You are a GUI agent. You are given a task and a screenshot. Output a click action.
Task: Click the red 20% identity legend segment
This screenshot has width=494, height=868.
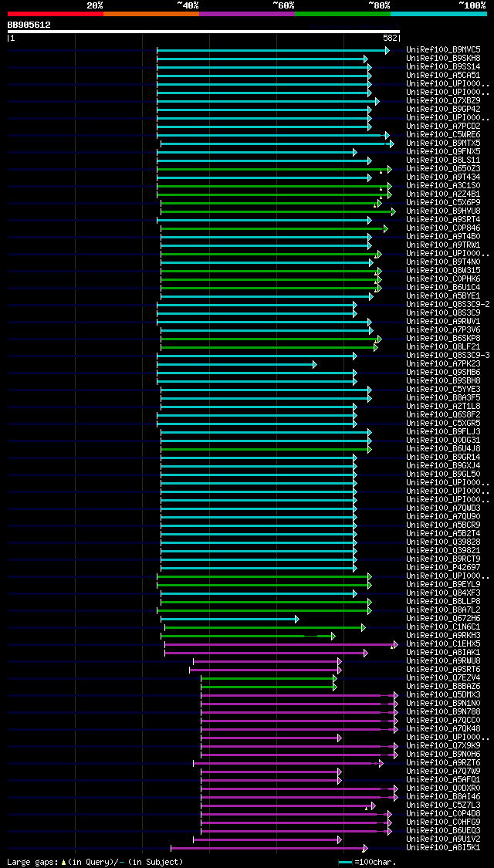[56, 13]
